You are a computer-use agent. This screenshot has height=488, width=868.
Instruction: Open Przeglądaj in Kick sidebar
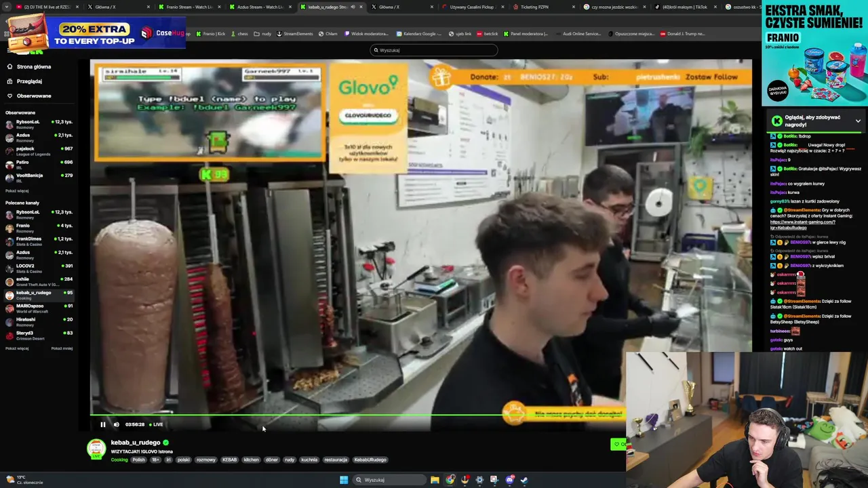[x=29, y=81]
